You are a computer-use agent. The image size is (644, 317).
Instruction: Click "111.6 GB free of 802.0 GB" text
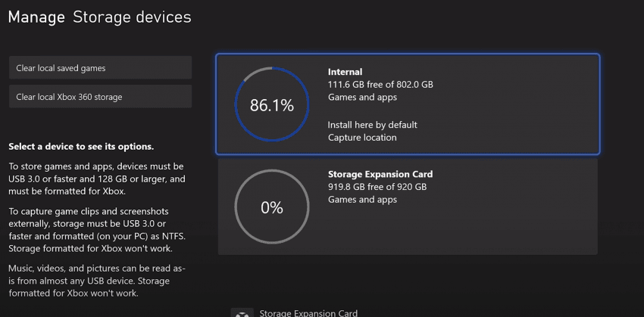[x=380, y=85]
